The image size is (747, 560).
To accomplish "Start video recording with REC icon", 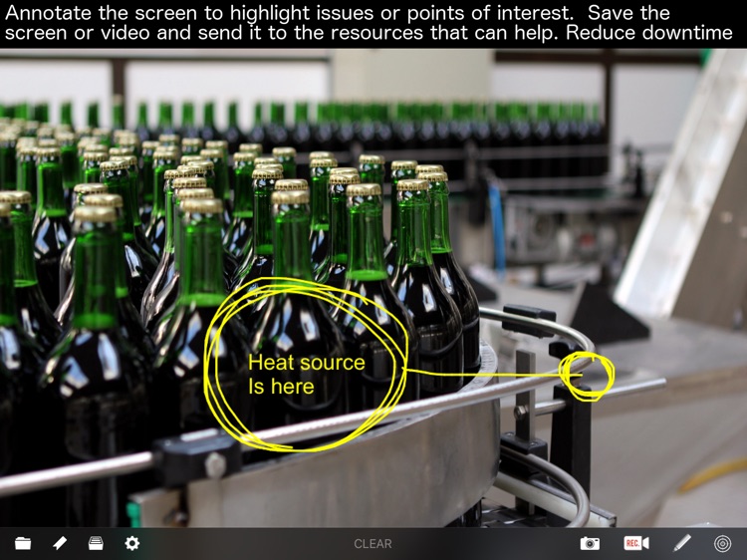I will pyautogui.click(x=636, y=543).
